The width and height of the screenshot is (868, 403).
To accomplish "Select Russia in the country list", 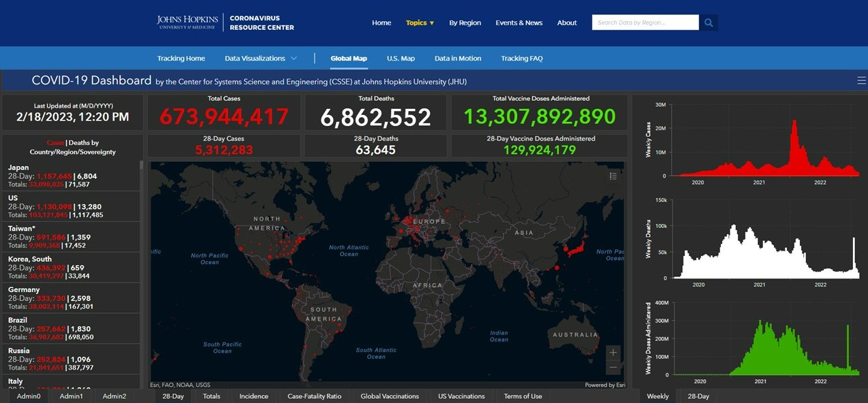I will [71, 359].
